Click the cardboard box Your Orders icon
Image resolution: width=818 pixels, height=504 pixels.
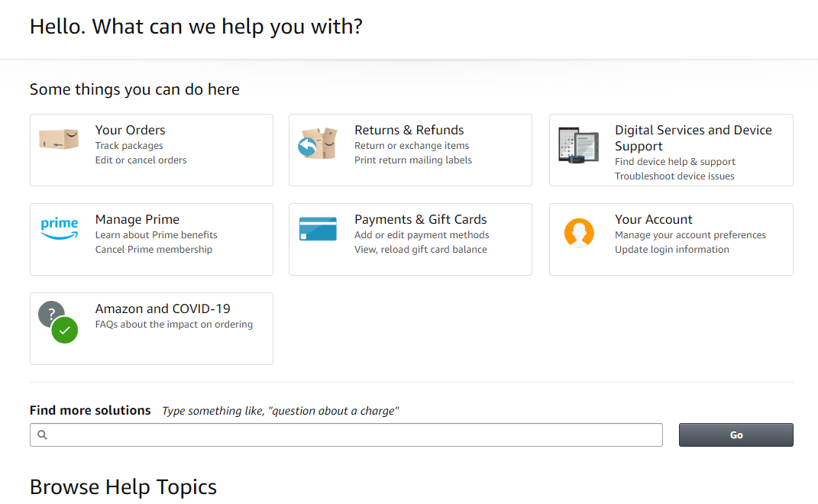[59, 139]
